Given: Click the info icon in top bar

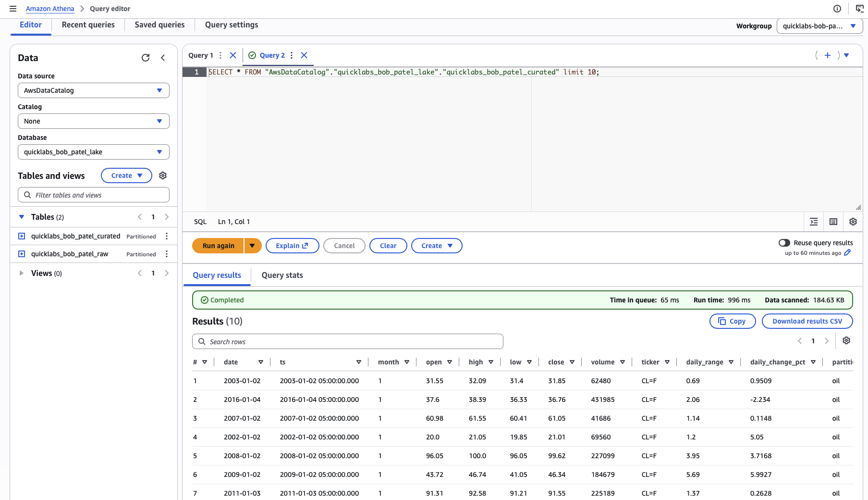Looking at the screenshot, I should (837, 9).
